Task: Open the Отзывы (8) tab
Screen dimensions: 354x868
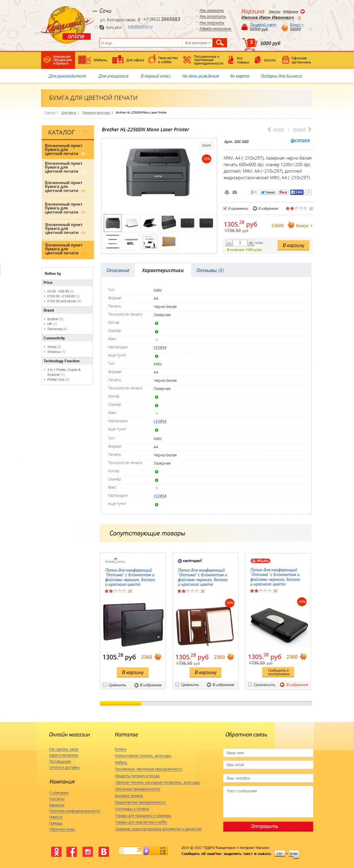Action: [x=210, y=270]
